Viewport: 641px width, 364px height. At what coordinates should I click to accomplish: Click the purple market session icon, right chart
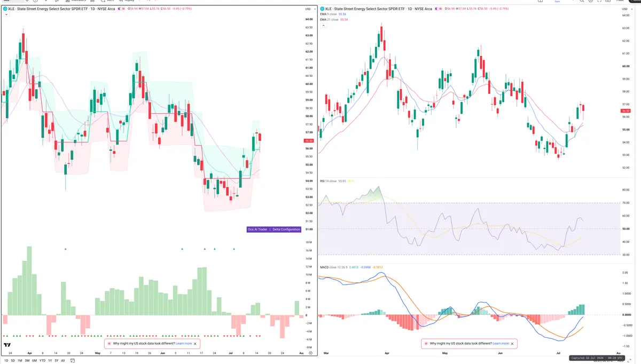pyautogui.click(x=437, y=9)
